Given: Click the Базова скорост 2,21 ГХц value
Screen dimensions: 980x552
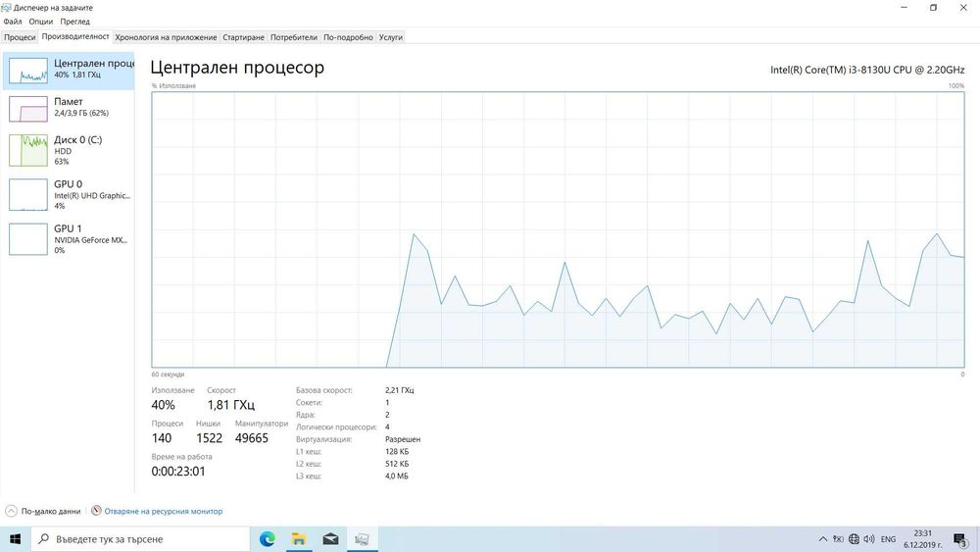Looking at the screenshot, I should (x=400, y=390).
